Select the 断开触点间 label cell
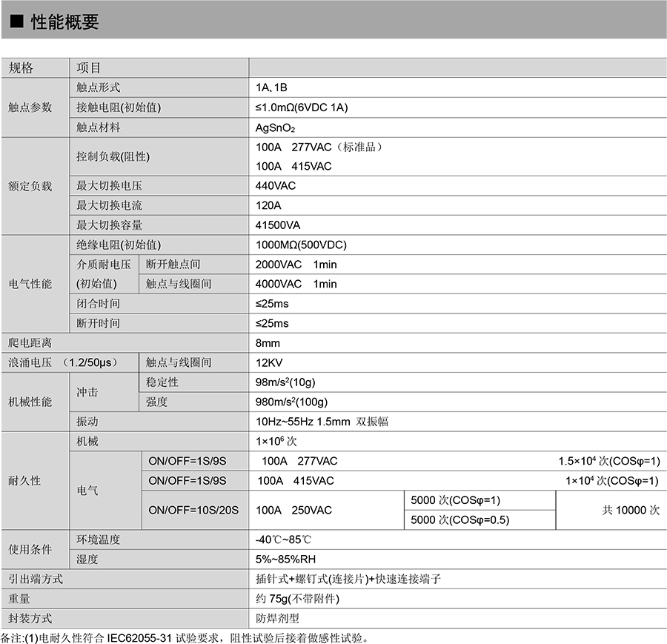This screenshot has width=667, height=644. pos(173,265)
